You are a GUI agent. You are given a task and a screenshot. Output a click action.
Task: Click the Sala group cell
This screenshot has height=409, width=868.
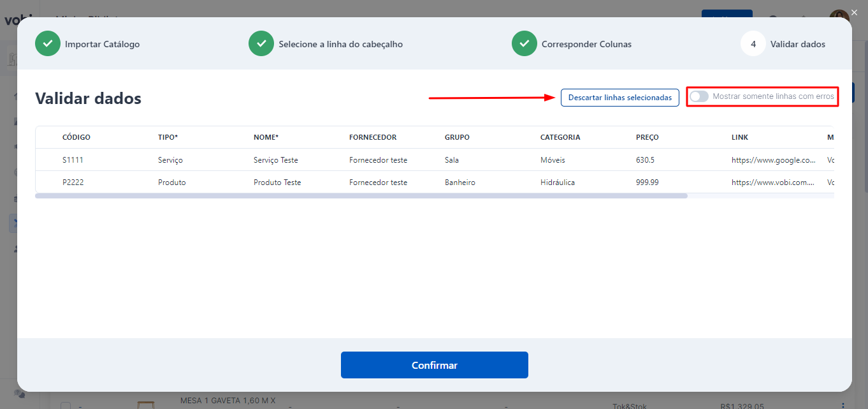click(452, 160)
